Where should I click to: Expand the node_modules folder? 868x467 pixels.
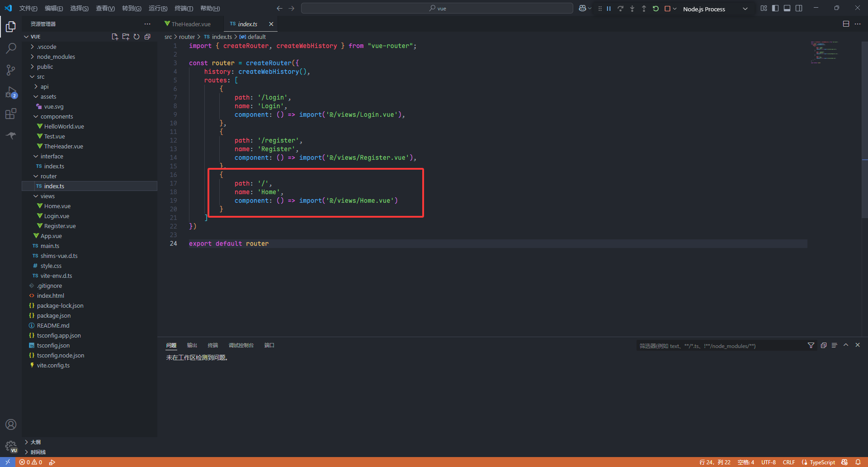click(56, 57)
